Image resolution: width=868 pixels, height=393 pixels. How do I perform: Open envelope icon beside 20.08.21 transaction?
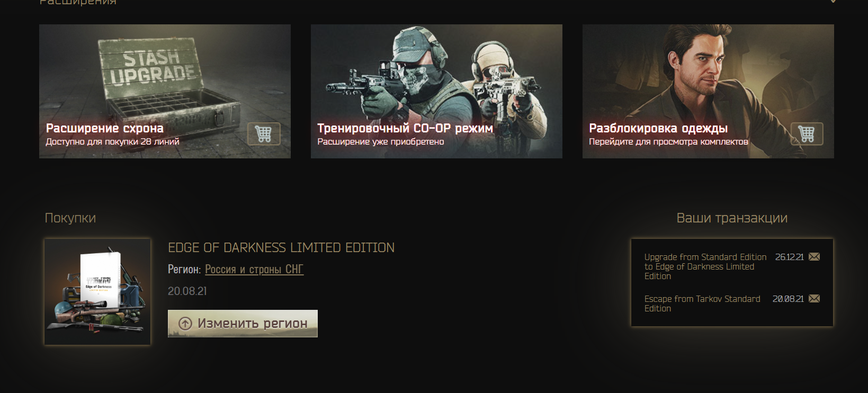(815, 299)
